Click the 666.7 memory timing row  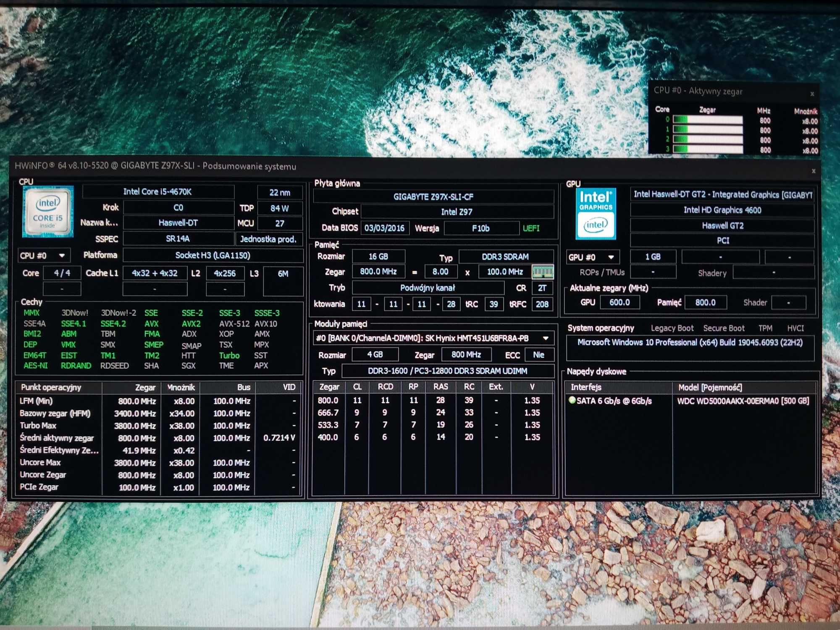(x=433, y=412)
